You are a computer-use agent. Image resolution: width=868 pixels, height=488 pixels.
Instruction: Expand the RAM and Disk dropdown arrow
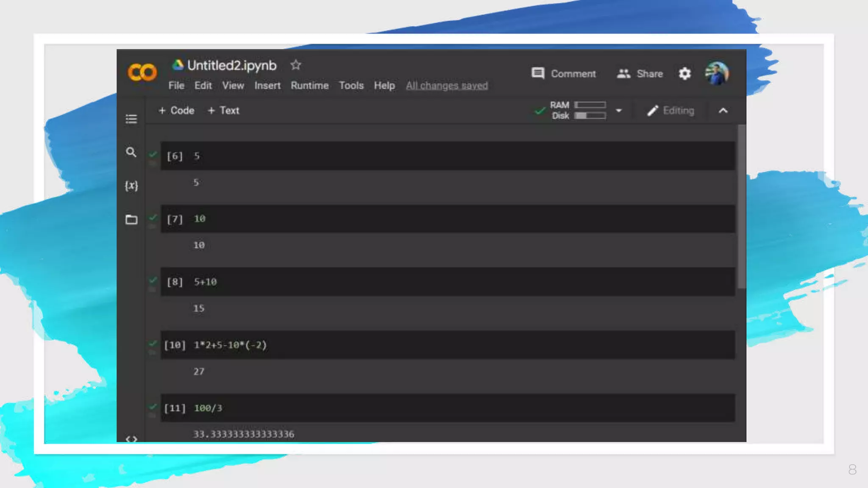619,111
